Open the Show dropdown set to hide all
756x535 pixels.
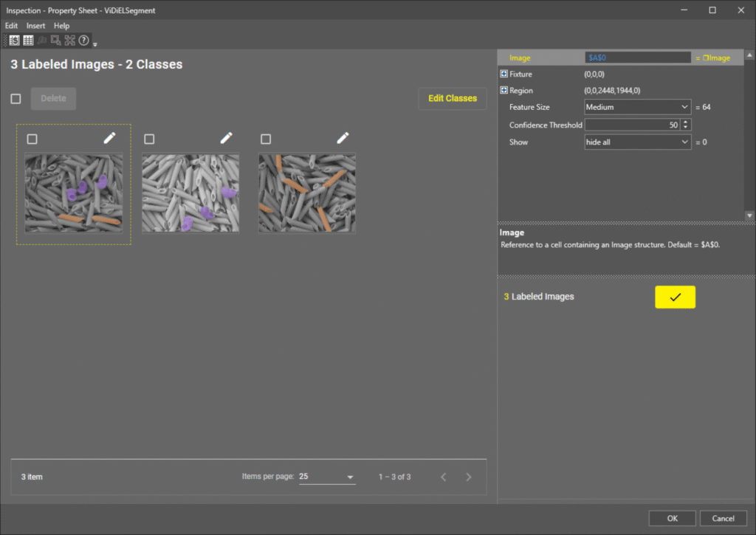coord(637,142)
